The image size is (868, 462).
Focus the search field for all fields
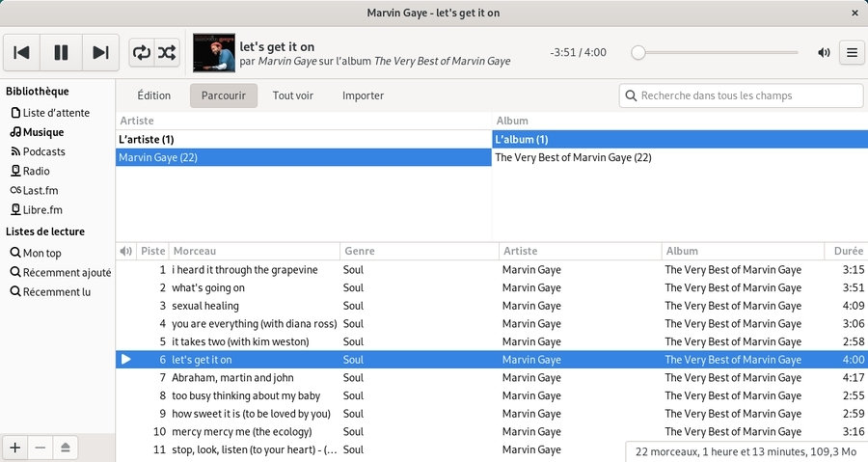[x=741, y=95]
